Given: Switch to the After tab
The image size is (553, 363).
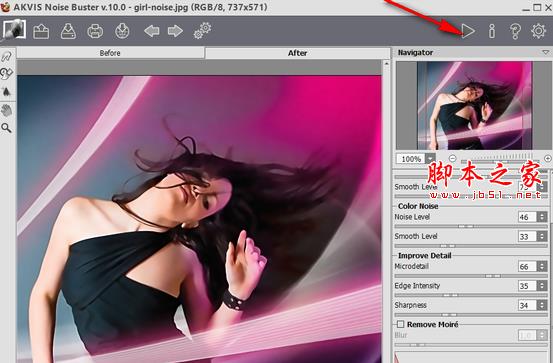Looking at the screenshot, I should coord(297,53).
